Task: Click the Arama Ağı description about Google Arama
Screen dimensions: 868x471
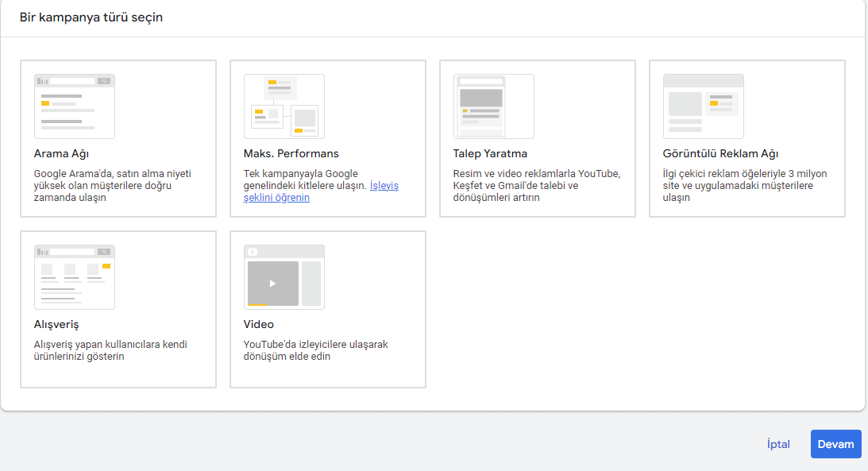Action: point(112,186)
